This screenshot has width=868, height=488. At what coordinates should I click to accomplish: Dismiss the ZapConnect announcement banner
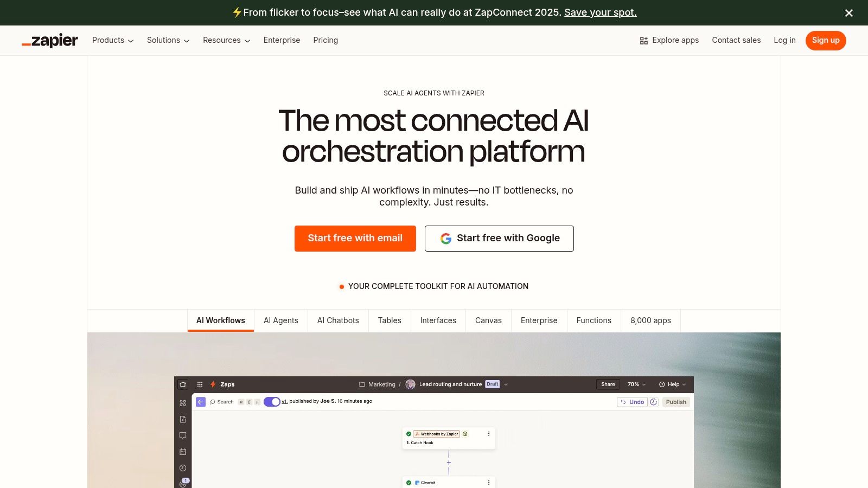click(x=849, y=13)
